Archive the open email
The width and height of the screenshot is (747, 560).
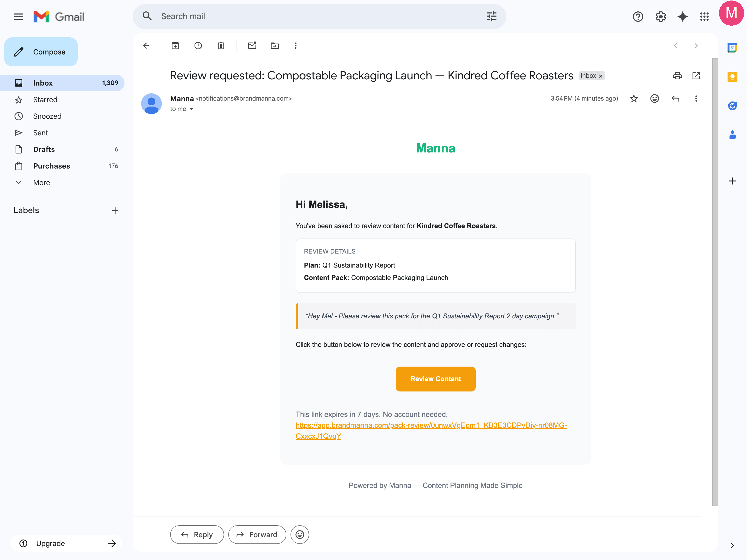[x=175, y=46]
